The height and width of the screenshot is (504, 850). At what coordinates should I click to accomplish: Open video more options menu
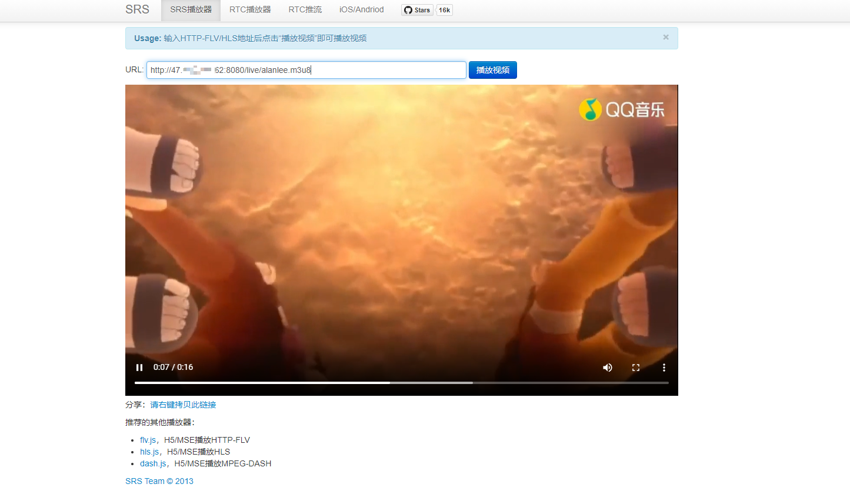tap(664, 368)
